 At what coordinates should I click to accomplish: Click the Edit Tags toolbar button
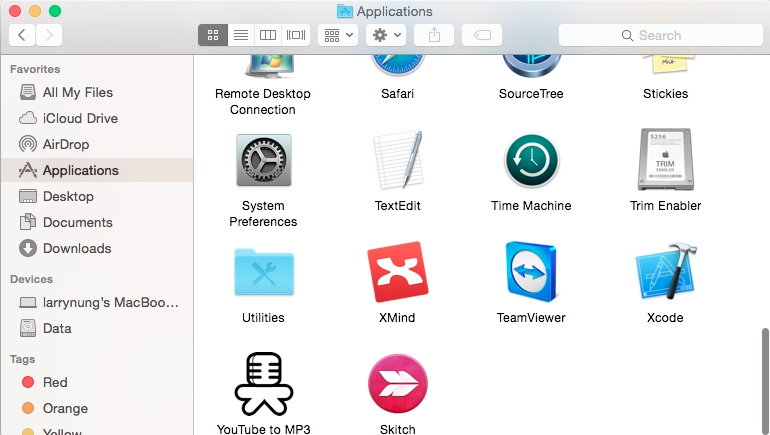click(x=482, y=35)
